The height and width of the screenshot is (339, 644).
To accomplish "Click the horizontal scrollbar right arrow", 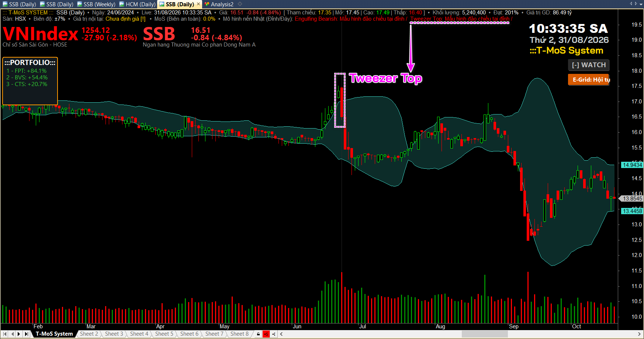I will pos(640,334).
